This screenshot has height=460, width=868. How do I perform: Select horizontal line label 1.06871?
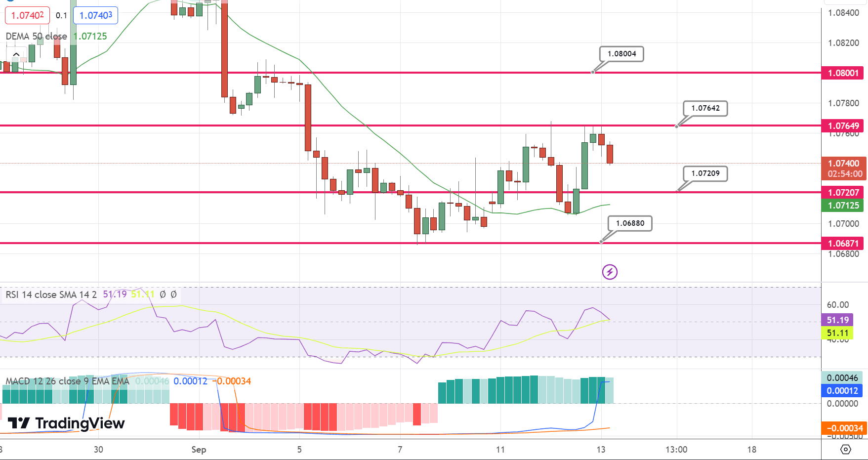(843, 244)
